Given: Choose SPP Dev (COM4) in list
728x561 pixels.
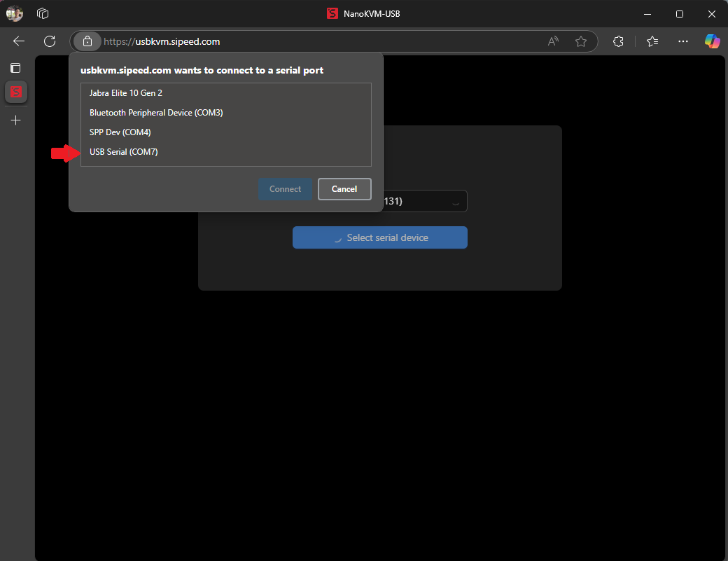Looking at the screenshot, I should [x=225, y=132].
